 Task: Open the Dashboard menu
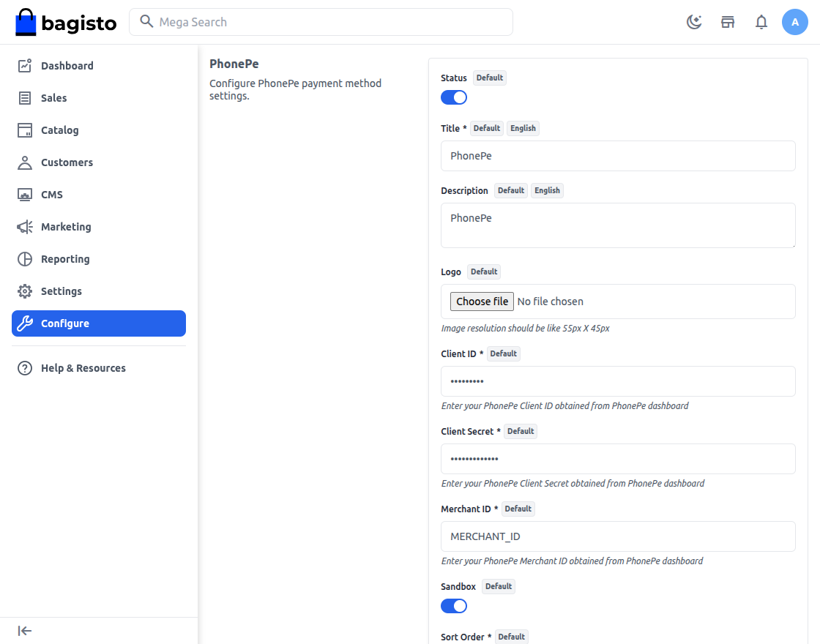pos(99,65)
